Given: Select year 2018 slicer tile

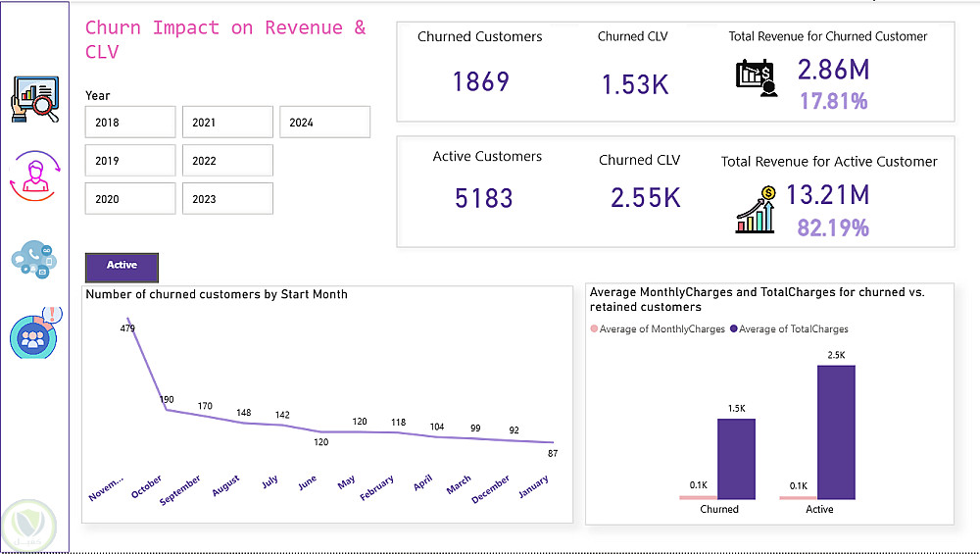Looking at the screenshot, I should pyautogui.click(x=130, y=122).
